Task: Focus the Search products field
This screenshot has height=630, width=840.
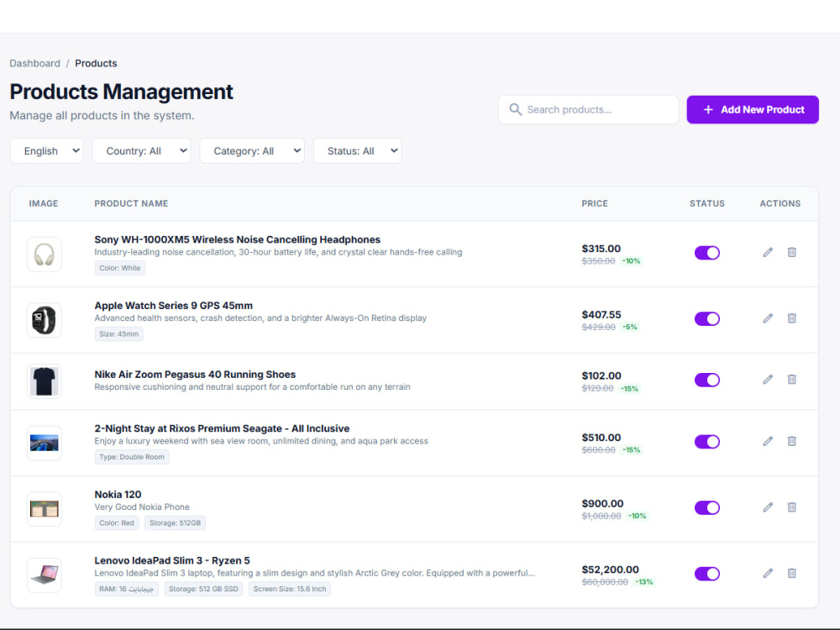Action: (588, 110)
